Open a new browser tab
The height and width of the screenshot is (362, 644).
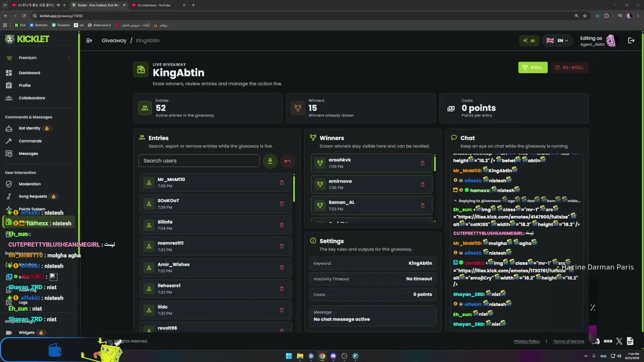click(x=193, y=5)
